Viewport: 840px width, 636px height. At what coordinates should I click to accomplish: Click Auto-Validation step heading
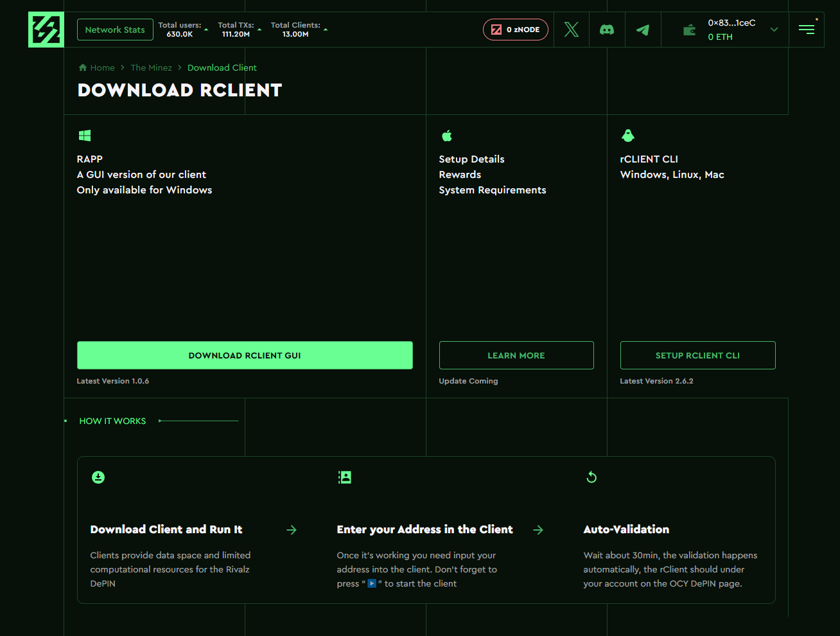click(x=626, y=529)
